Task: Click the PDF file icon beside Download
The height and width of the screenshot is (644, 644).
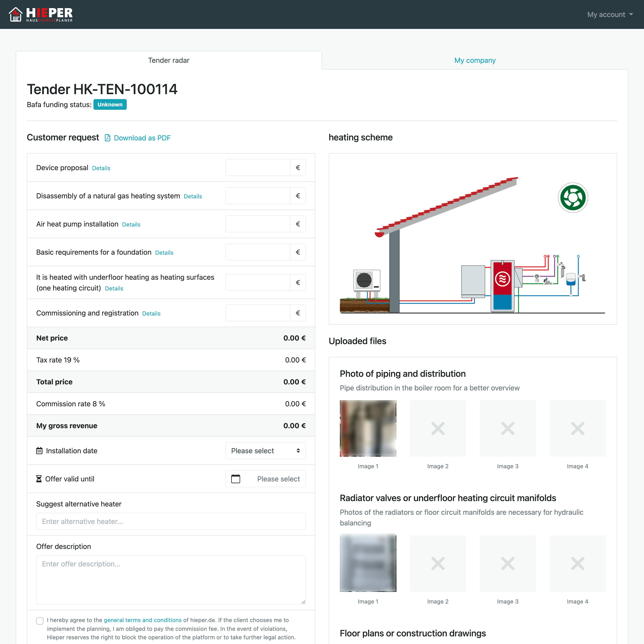Action: pyautogui.click(x=107, y=138)
